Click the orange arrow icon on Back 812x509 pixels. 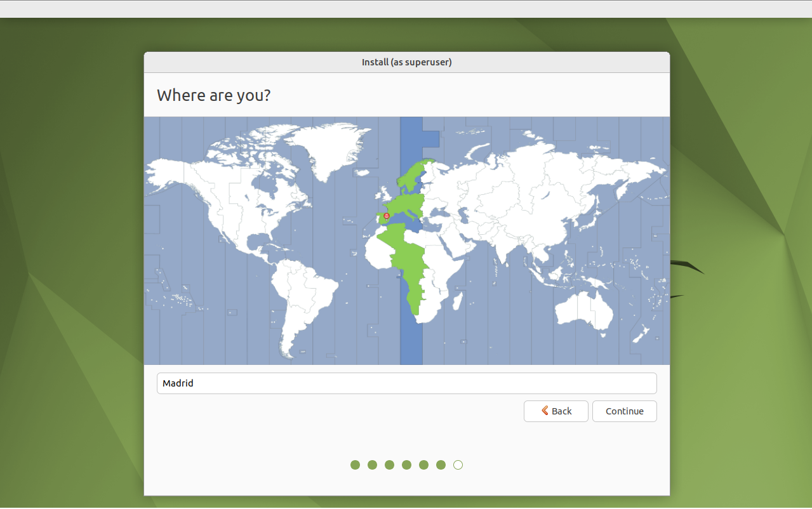point(545,411)
